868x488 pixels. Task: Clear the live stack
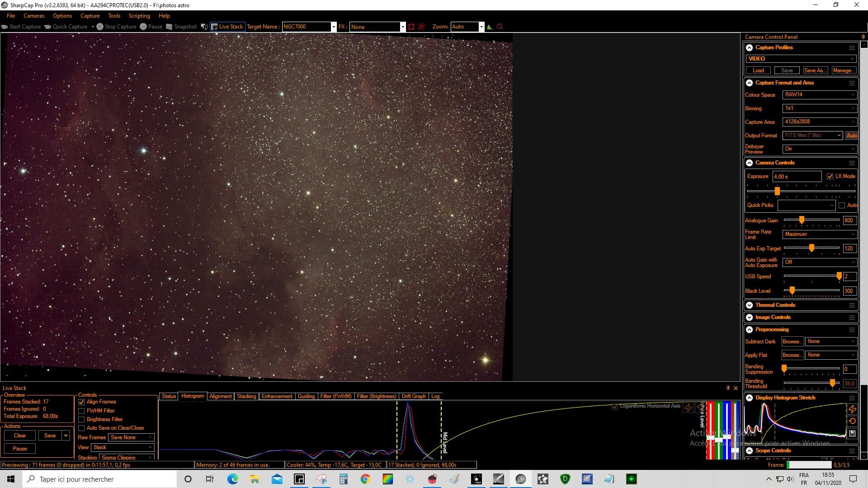20,436
